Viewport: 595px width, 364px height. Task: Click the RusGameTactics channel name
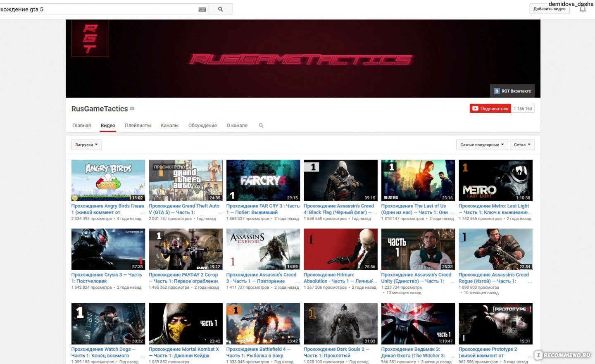coord(100,109)
